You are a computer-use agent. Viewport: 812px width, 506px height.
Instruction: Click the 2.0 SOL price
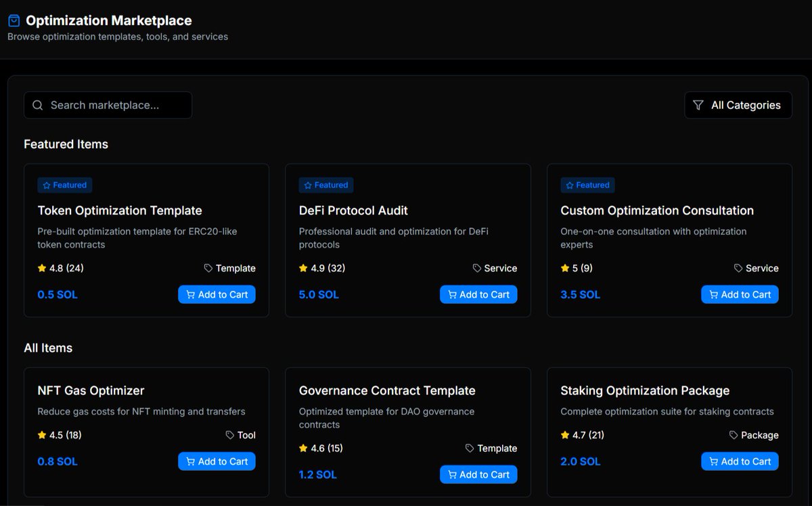point(581,462)
